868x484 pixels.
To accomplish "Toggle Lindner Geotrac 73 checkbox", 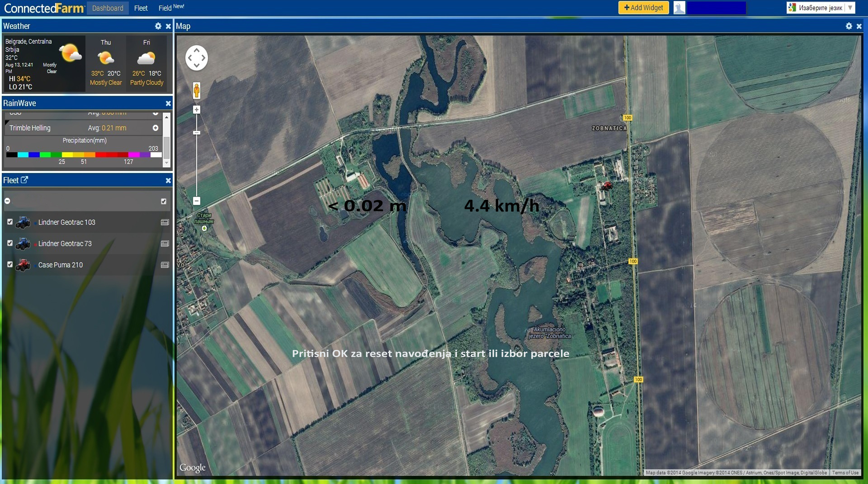I will click(x=10, y=243).
